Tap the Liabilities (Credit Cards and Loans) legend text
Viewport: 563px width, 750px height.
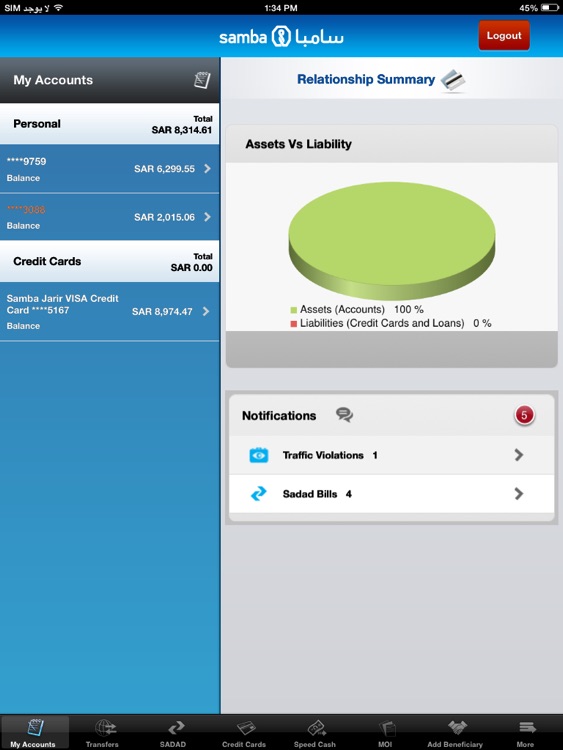tap(396, 323)
